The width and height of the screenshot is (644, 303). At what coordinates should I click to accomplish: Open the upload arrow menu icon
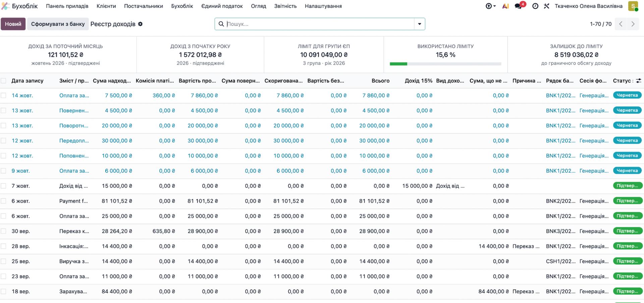pyautogui.click(x=490, y=6)
